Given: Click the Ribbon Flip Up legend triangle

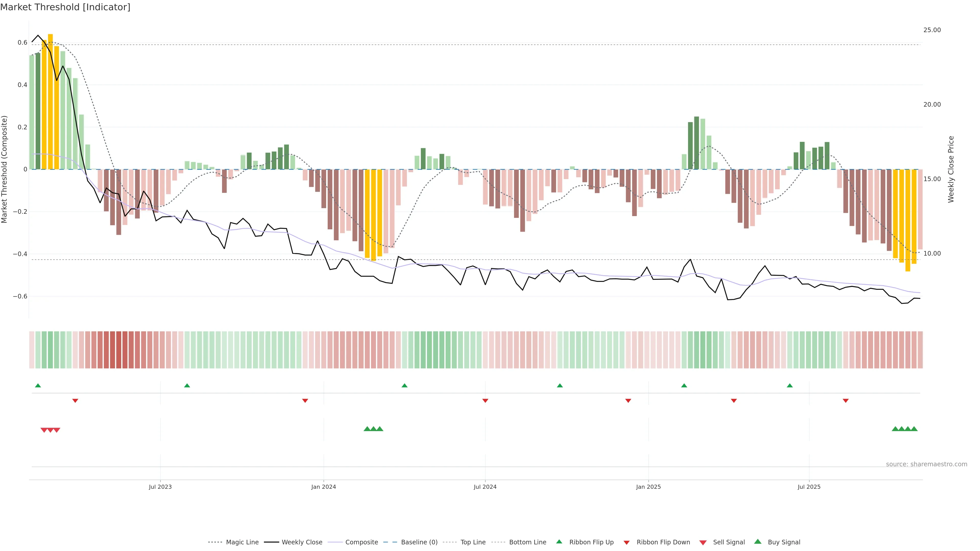Looking at the screenshot, I should (559, 542).
